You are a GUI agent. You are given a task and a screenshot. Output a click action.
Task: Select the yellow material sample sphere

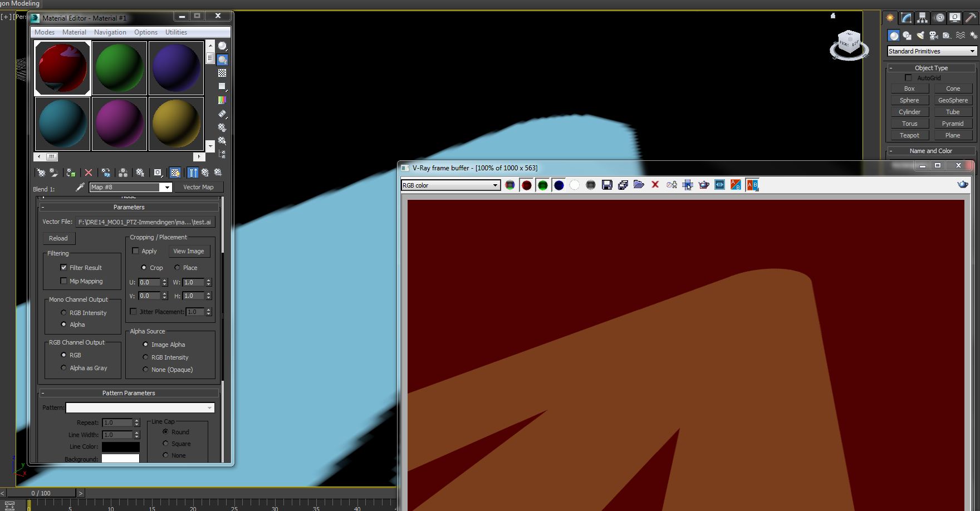pyautogui.click(x=176, y=124)
